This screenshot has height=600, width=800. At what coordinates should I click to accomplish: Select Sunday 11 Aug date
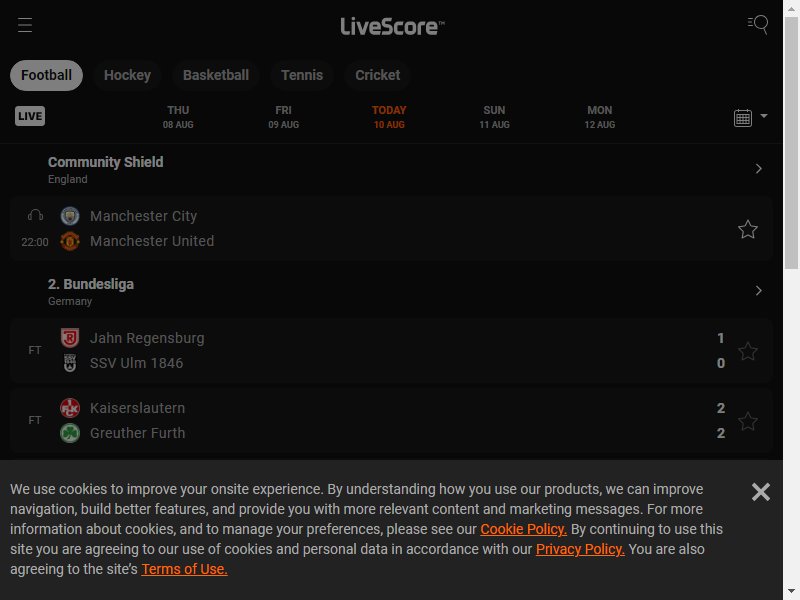(494, 117)
